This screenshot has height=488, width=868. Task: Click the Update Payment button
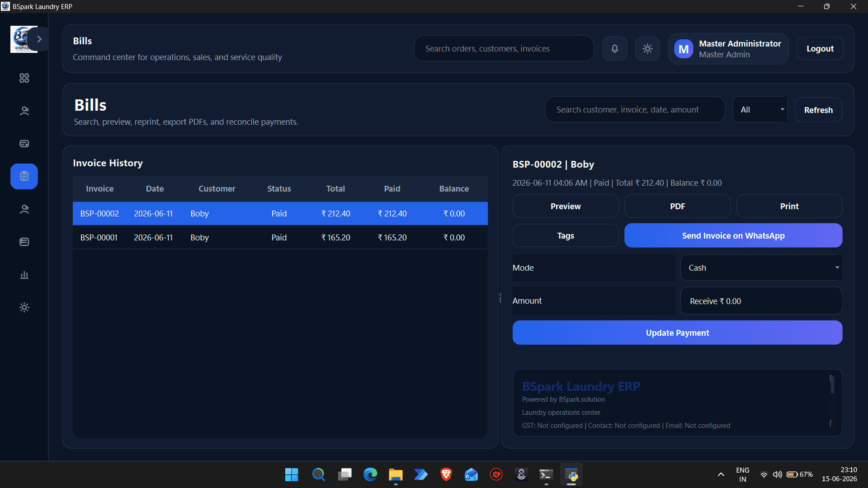coord(677,333)
